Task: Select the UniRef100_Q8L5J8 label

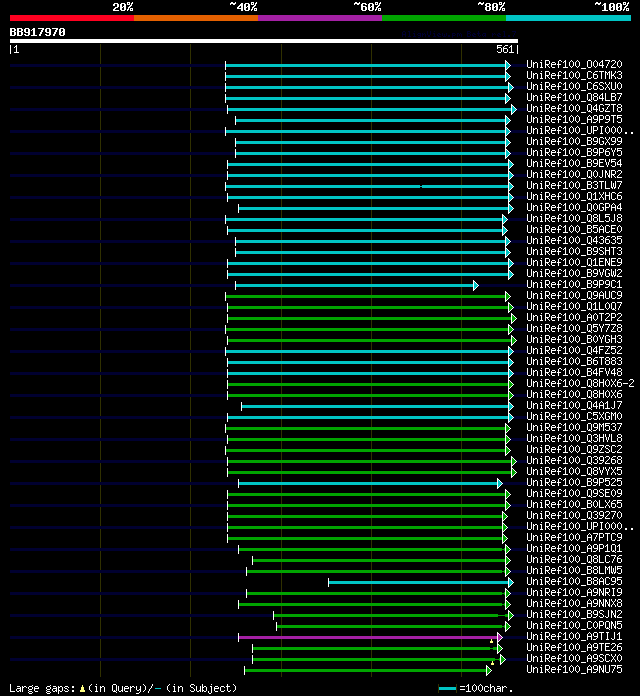Action: pyautogui.click(x=574, y=218)
